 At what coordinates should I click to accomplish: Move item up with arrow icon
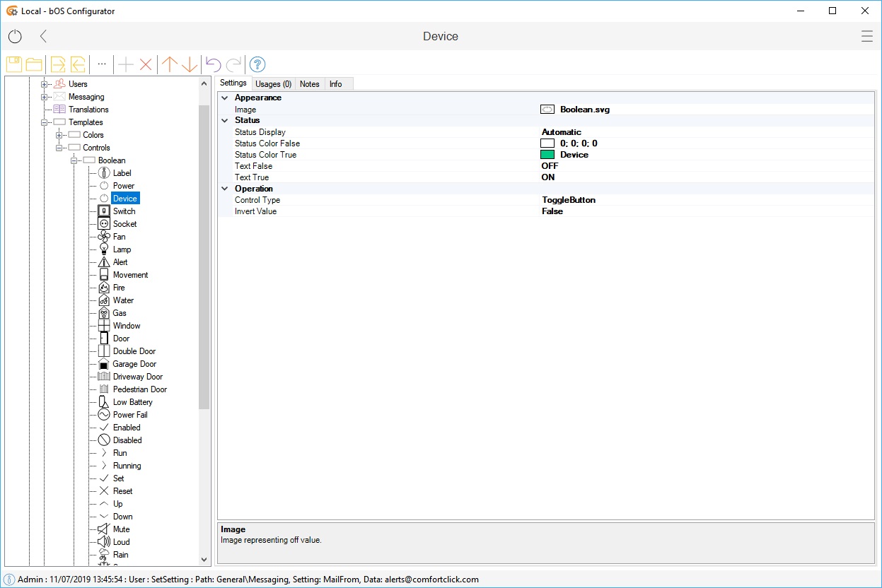(x=169, y=64)
